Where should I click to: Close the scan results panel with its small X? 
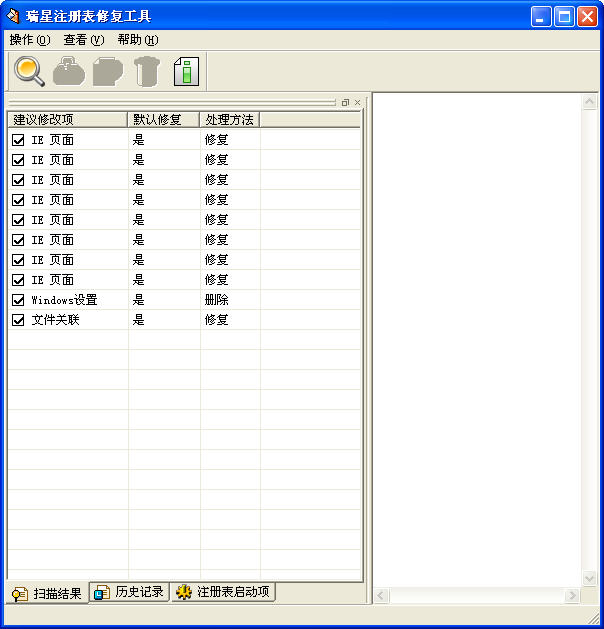click(357, 102)
